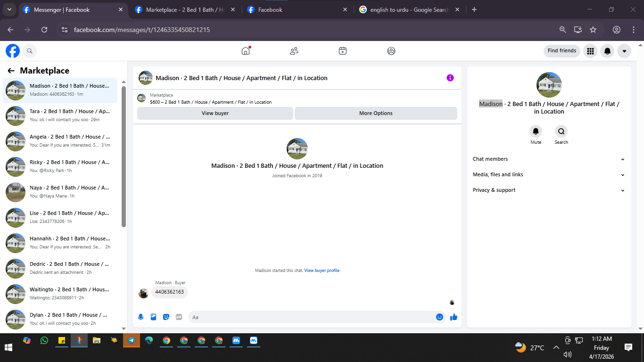Click the address bar URL
Image resolution: width=644 pixels, height=362 pixels.
(x=142, y=30)
